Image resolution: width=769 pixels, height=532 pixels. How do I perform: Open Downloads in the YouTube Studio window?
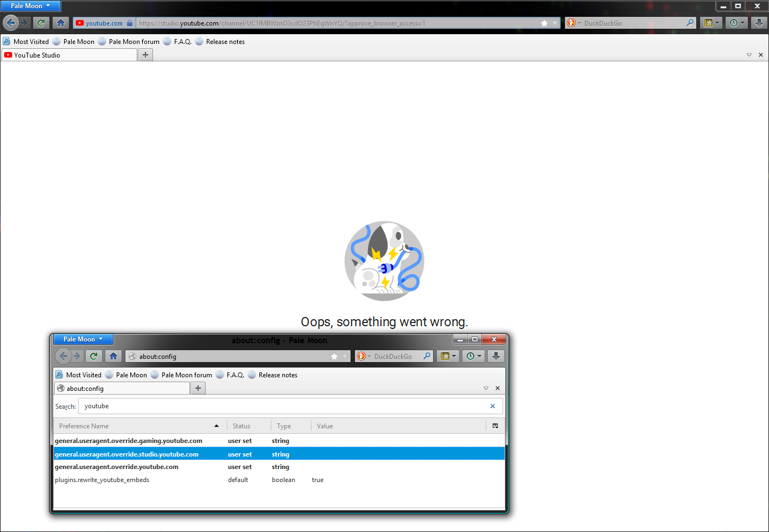[759, 23]
